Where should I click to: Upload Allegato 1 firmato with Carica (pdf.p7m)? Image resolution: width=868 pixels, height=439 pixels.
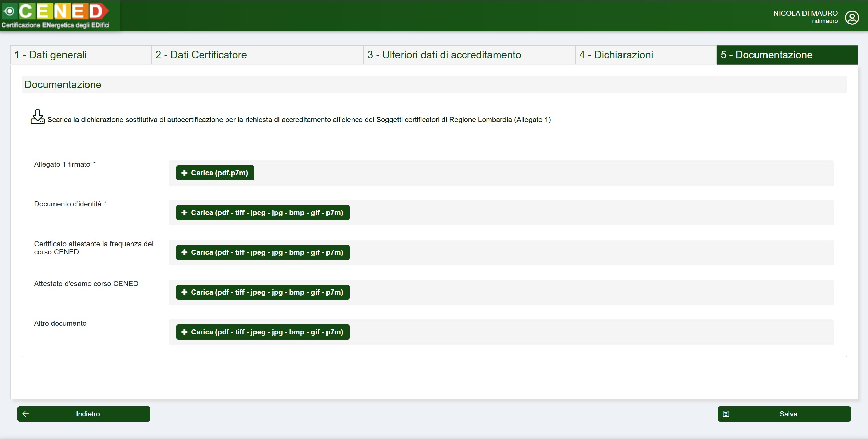215,173
